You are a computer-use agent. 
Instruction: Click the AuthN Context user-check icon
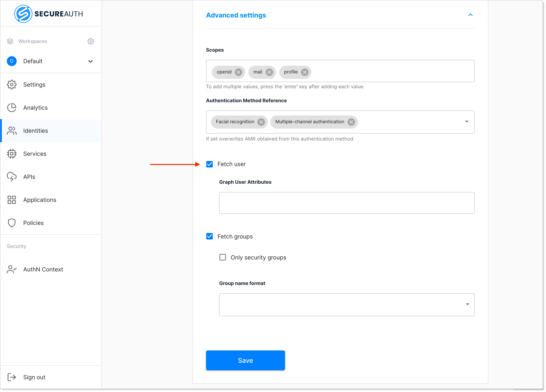coord(12,270)
